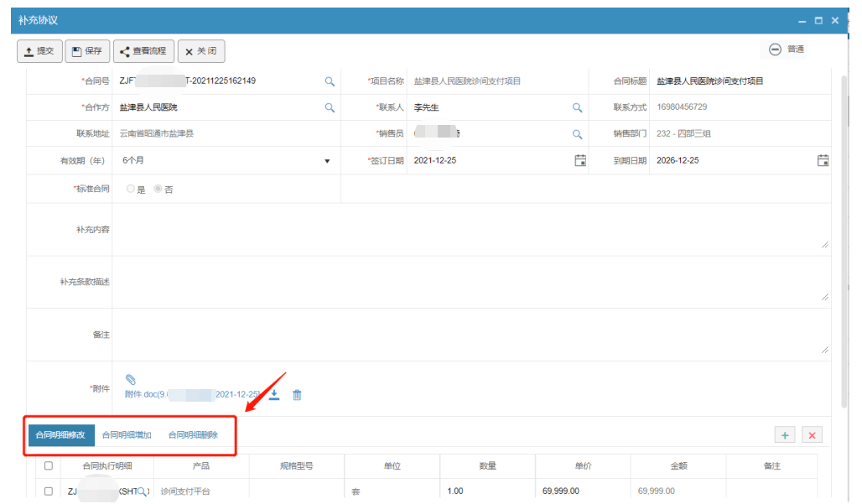The image size is (862, 504).
Task: Open salesperson lookup magnifier
Action: point(577,134)
